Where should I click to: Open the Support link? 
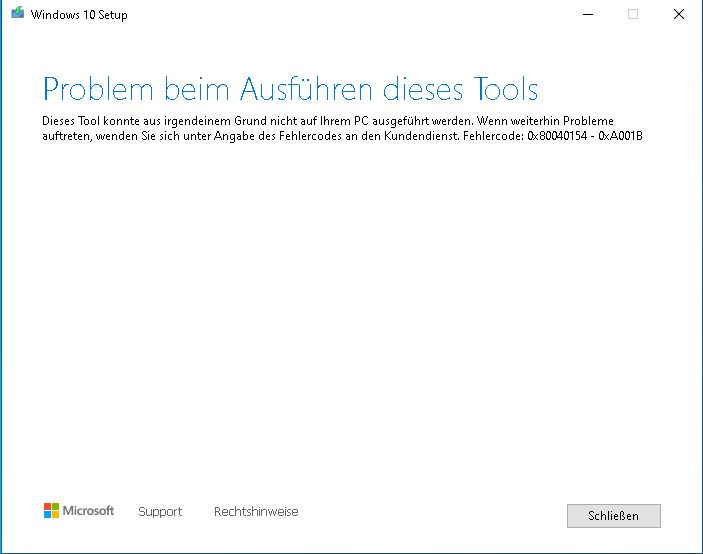[x=160, y=511]
